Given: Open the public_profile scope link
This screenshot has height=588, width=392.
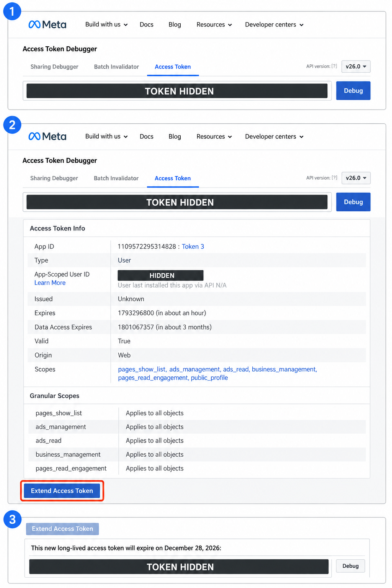Looking at the screenshot, I should tap(209, 378).
